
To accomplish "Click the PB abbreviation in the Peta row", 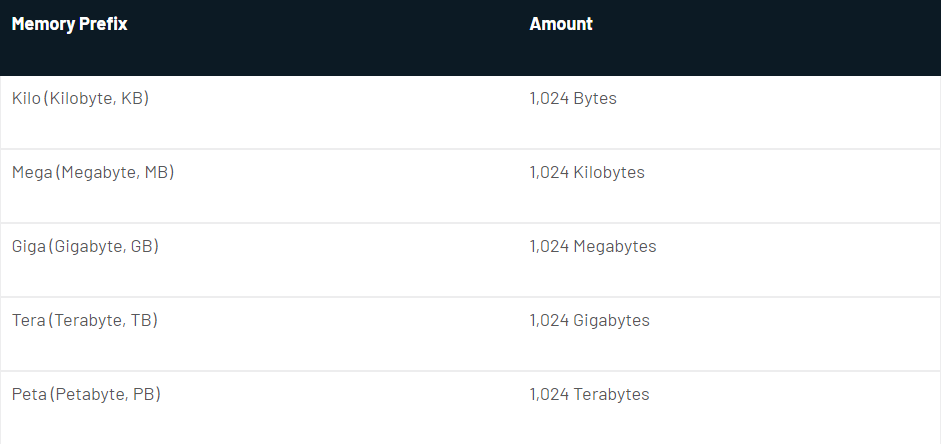I will (144, 395).
